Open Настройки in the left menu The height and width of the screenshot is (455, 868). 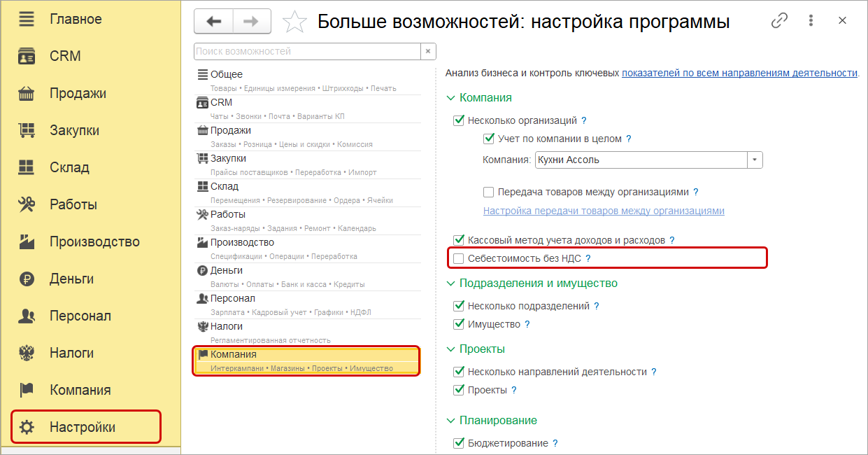(83, 427)
